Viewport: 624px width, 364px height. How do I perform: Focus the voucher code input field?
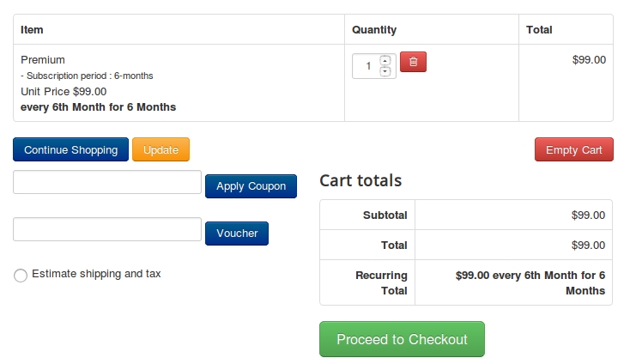point(107,229)
